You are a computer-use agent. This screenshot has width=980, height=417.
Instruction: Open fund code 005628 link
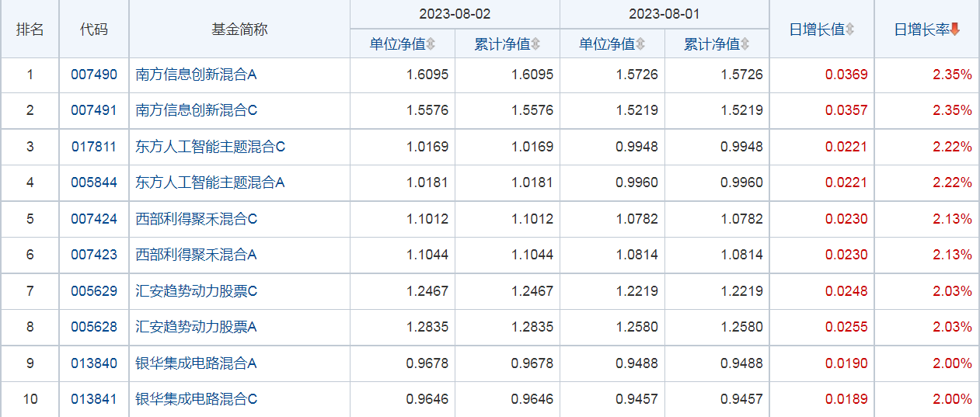pos(94,327)
